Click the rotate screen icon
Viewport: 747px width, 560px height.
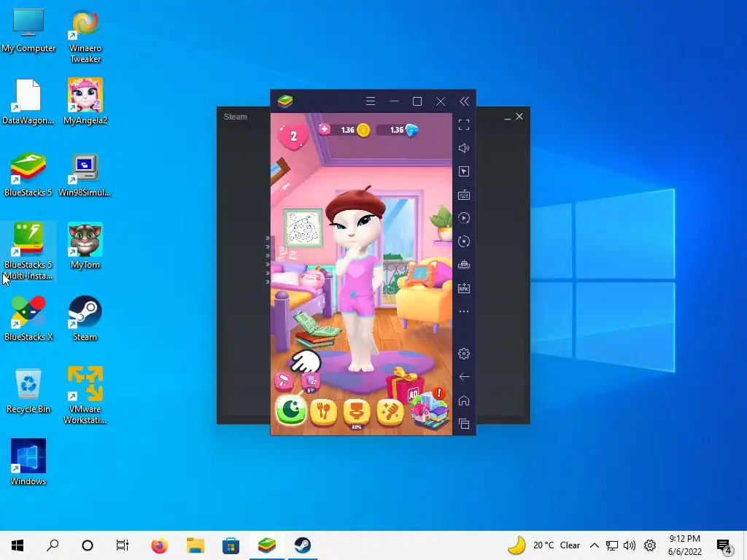point(463,241)
